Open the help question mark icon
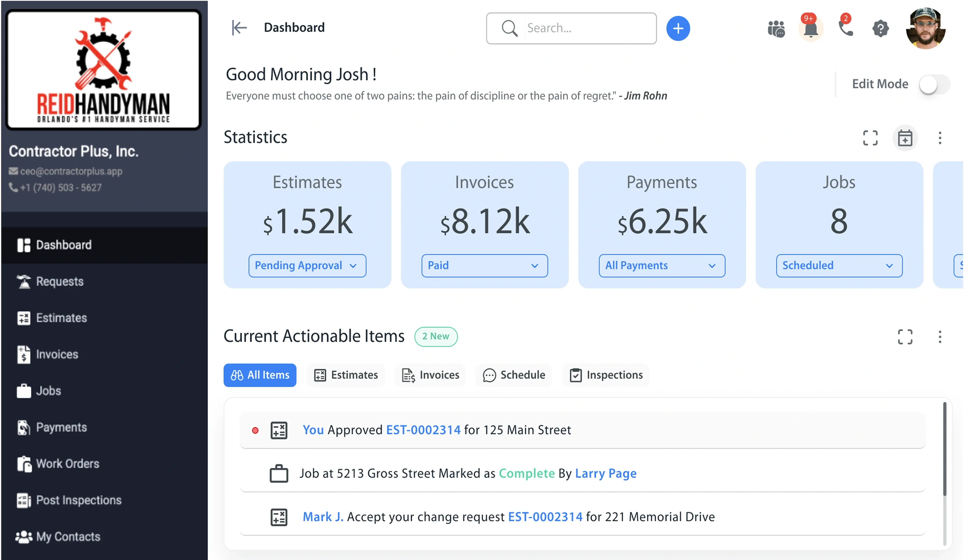The image size is (971, 560). pyautogui.click(x=880, y=29)
